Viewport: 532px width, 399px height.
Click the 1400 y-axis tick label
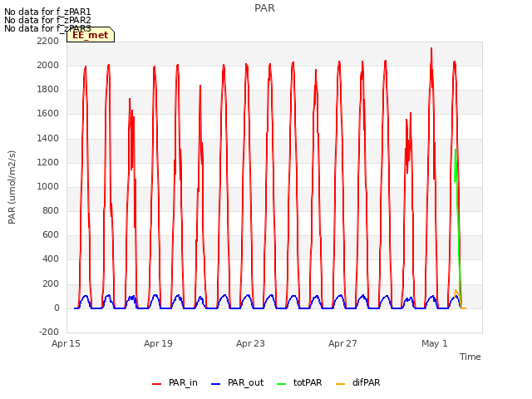point(48,139)
